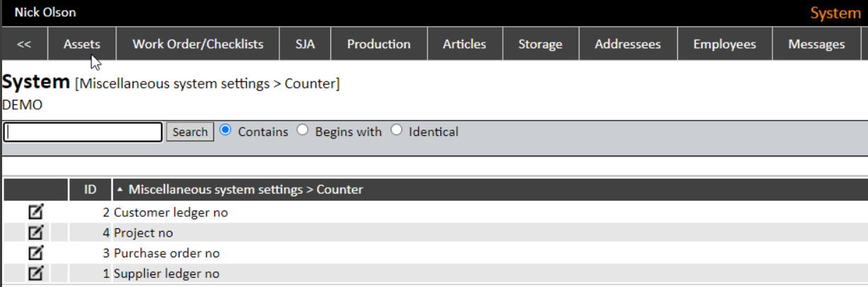Sort by Miscellaneous system settings column arrow
The height and width of the screenshot is (287, 868).
point(120,189)
